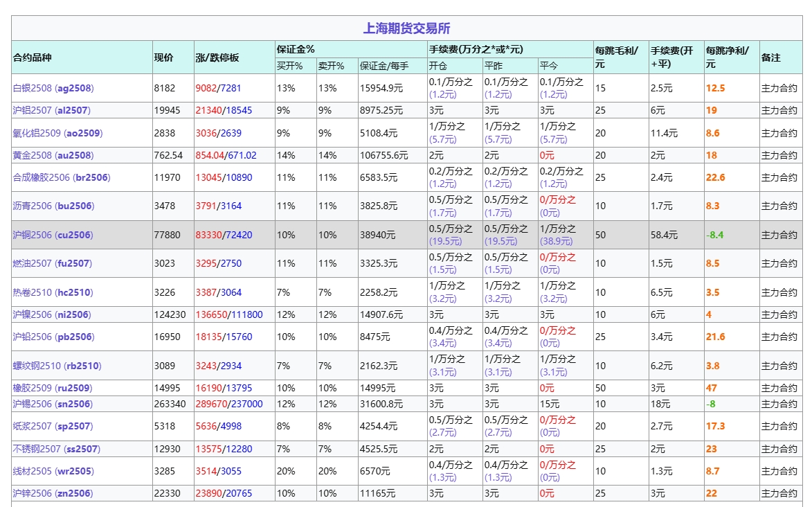The image size is (812, 507).
Task: Select the 手续费(万分之*或*元) group header
Action: [x=476, y=49]
